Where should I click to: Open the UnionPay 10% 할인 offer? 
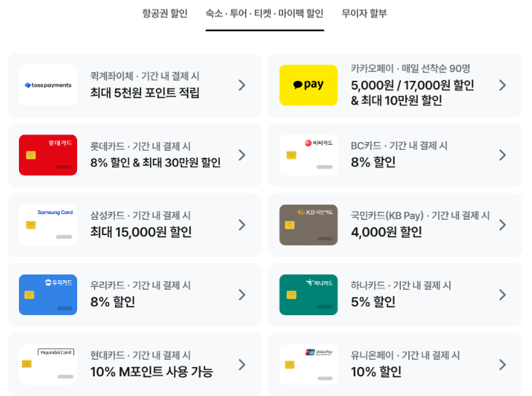pos(395,365)
